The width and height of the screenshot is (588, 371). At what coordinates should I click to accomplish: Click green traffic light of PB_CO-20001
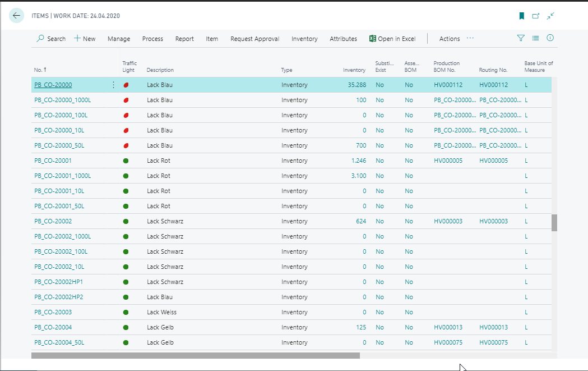tap(126, 161)
